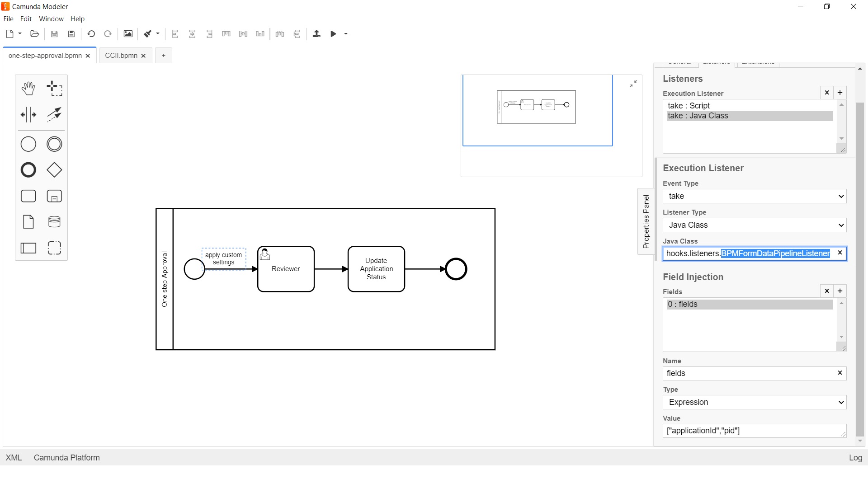This screenshot has width=868, height=488.
Task: Align elements right
Action: tap(209, 34)
